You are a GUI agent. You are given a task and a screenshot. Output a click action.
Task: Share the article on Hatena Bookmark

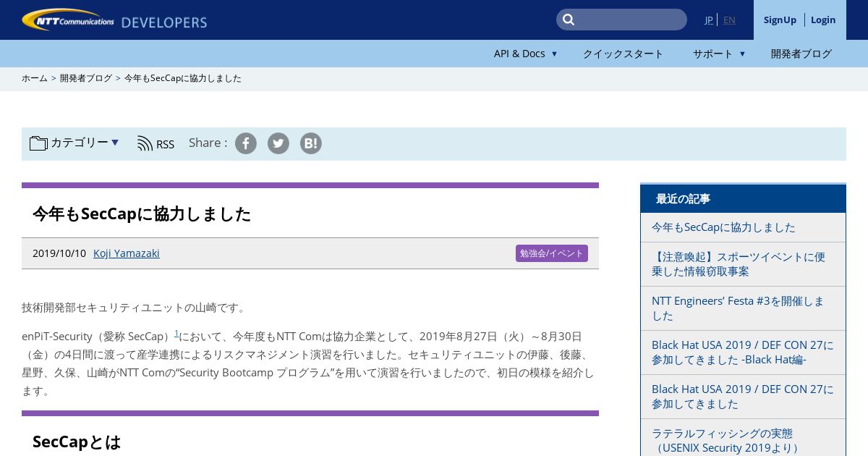[311, 143]
